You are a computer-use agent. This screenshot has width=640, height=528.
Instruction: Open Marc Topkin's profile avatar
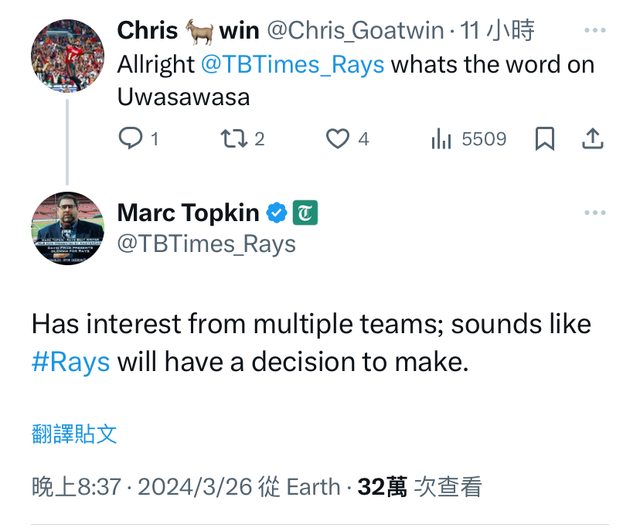click(x=68, y=227)
